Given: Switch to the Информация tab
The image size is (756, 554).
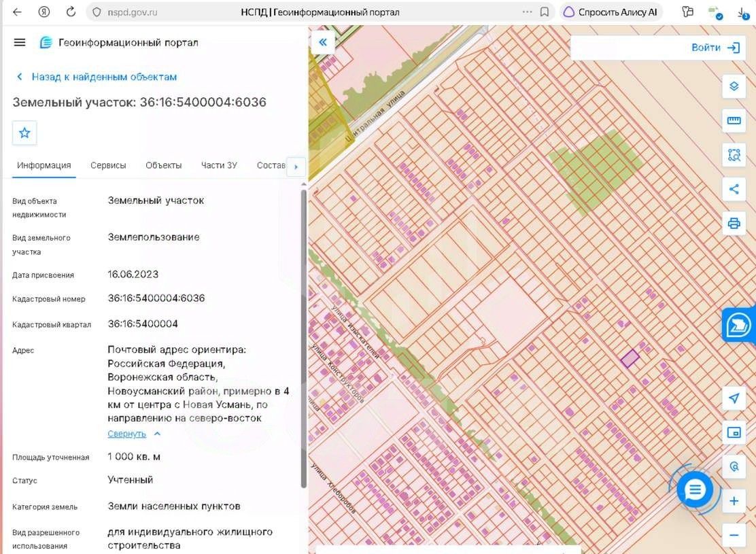Looking at the screenshot, I should click(44, 165).
